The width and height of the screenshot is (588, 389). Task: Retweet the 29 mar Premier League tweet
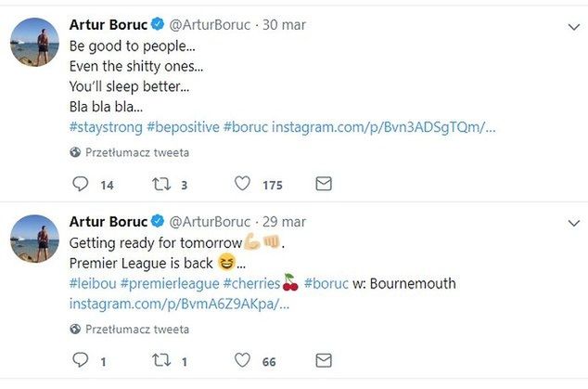tap(160, 360)
